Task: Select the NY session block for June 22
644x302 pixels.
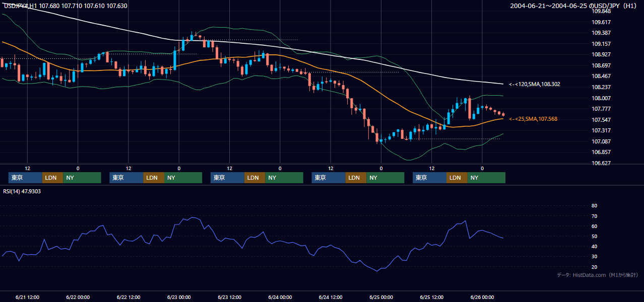Action: pyautogui.click(x=183, y=178)
